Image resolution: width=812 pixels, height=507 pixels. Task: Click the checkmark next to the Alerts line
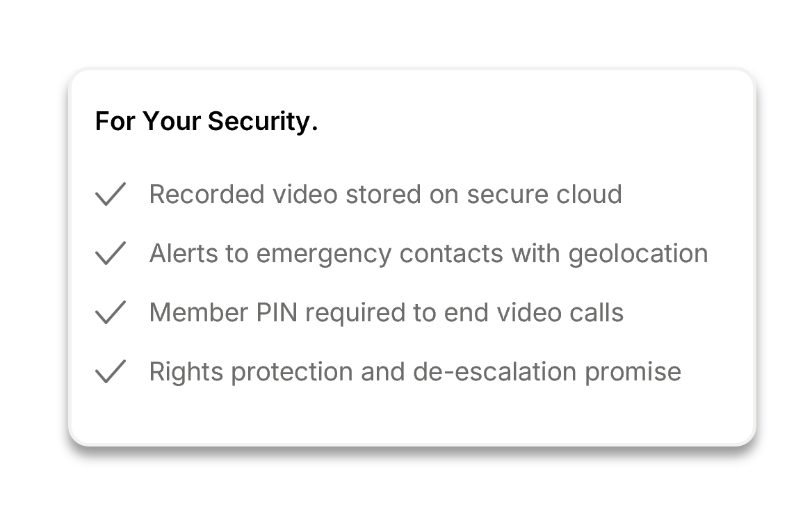110,253
